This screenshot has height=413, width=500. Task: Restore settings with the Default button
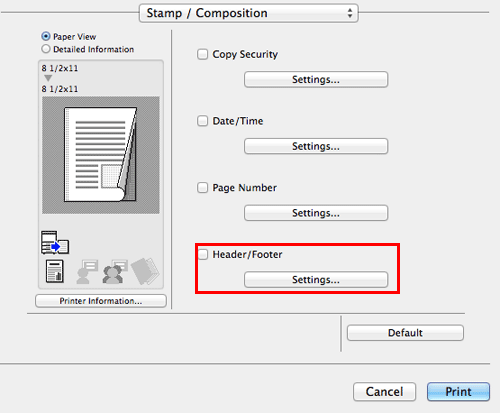click(405, 333)
